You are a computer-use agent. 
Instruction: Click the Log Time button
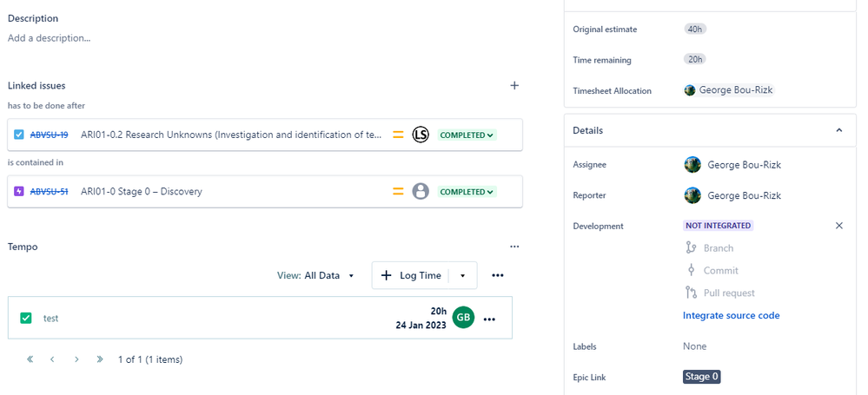click(410, 275)
